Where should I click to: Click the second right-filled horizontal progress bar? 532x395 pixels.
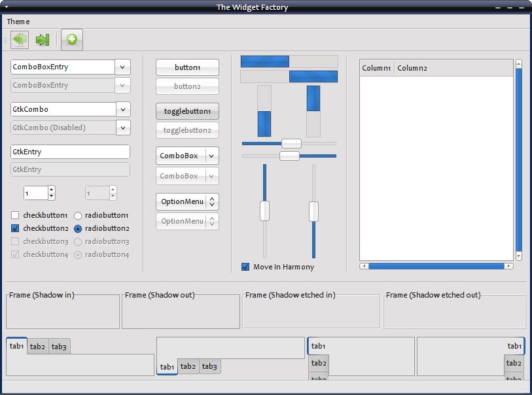coord(289,77)
